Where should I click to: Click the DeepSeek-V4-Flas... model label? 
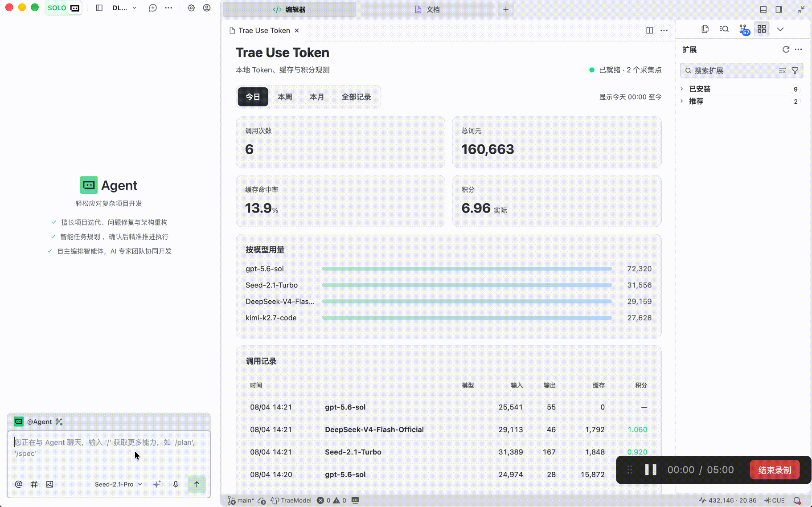point(280,302)
